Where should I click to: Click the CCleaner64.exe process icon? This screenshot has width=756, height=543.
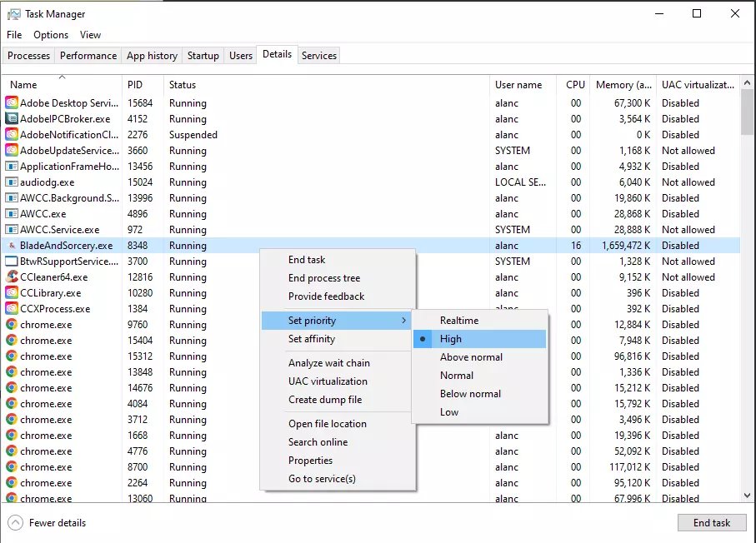[x=12, y=277]
